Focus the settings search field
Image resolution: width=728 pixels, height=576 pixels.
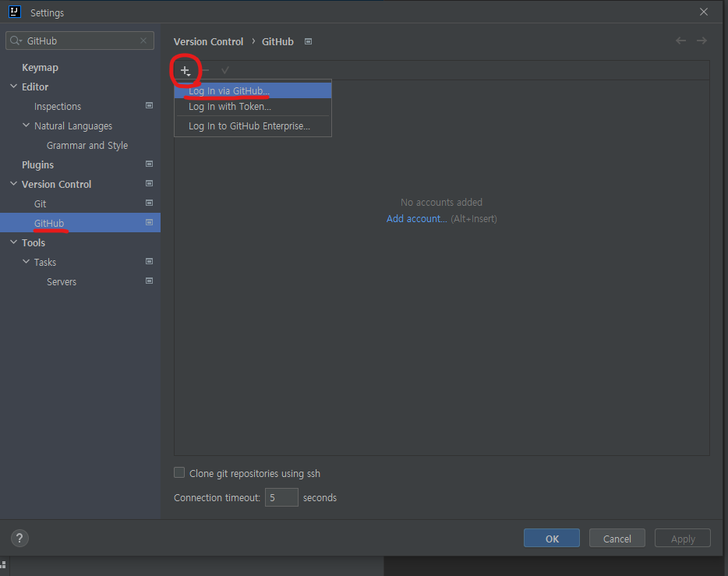(80, 41)
